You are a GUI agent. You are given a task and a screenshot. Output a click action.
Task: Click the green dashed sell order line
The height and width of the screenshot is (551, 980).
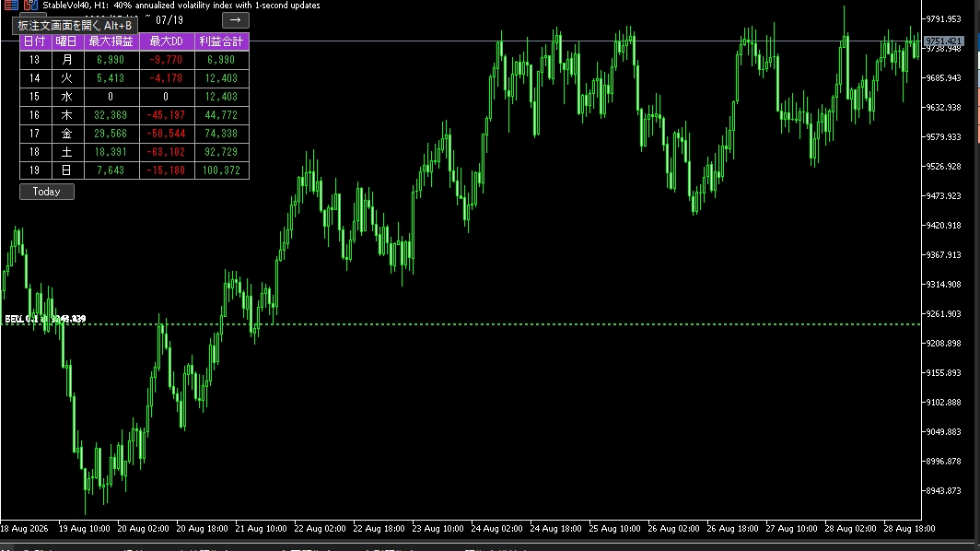tap(500, 324)
